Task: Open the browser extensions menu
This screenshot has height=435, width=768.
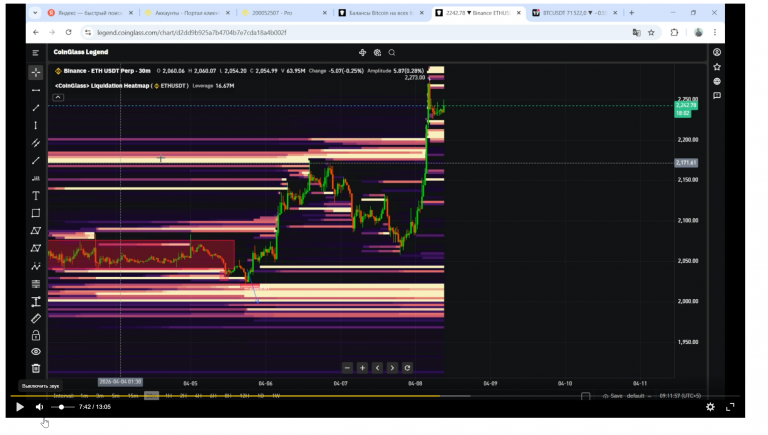Action: click(674, 32)
